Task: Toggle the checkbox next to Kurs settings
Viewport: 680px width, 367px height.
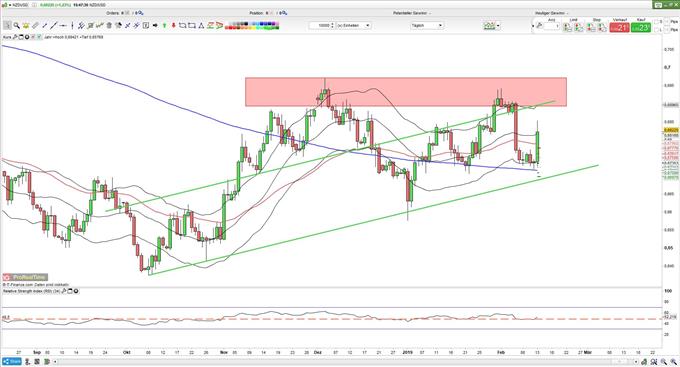Action: coord(39,37)
